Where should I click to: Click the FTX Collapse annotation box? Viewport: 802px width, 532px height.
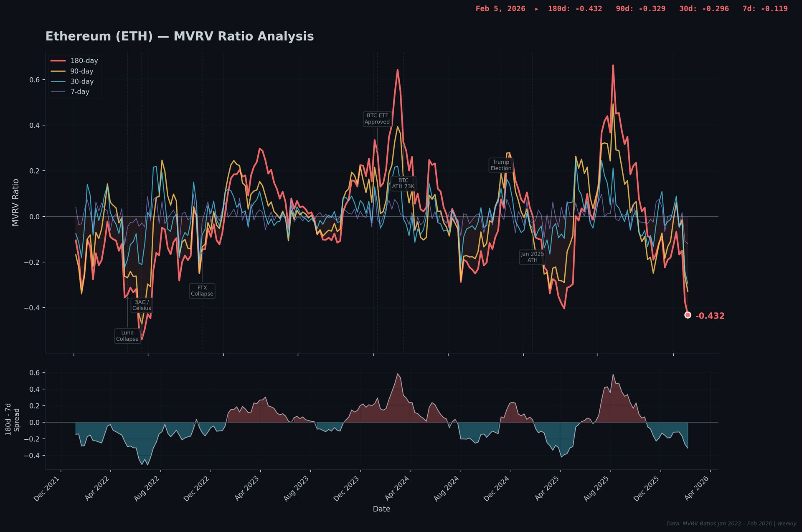[202, 291]
